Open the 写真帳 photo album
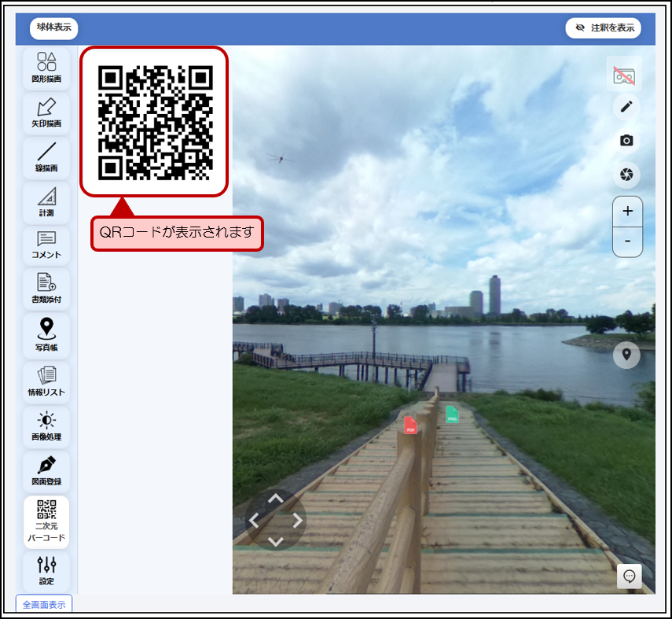The width and height of the screenshot is (672, 619). 46,335
